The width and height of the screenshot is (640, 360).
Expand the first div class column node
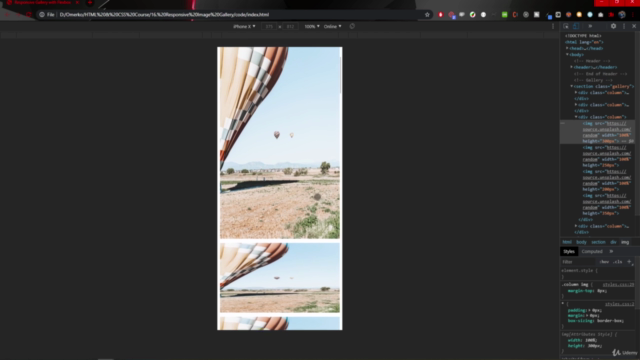576,93
